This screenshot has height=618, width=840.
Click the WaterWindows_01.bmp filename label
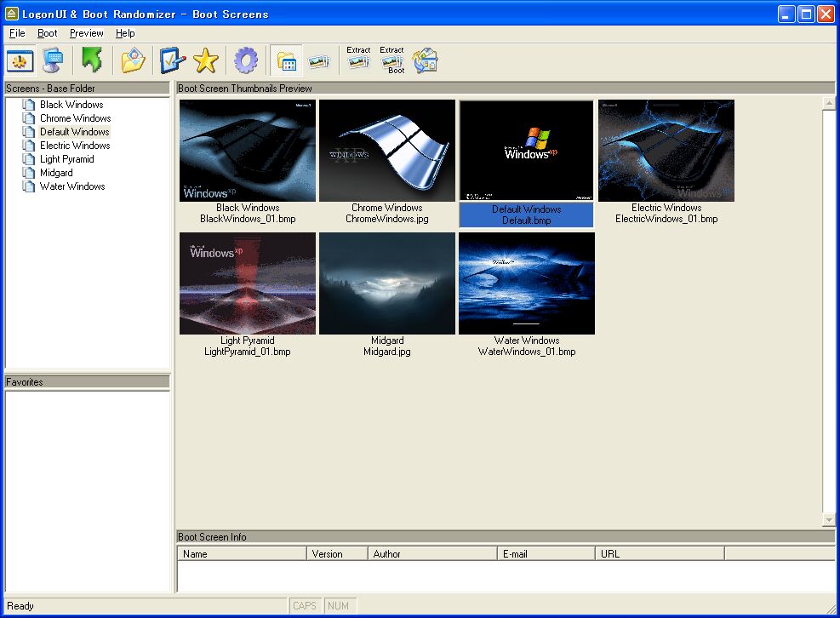coord(527,352)
